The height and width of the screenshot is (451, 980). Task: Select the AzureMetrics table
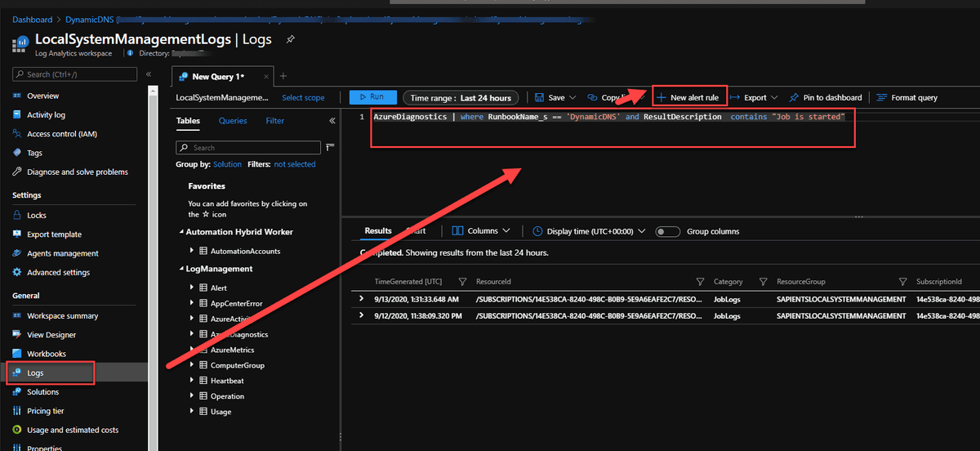[x=232, y=350]
